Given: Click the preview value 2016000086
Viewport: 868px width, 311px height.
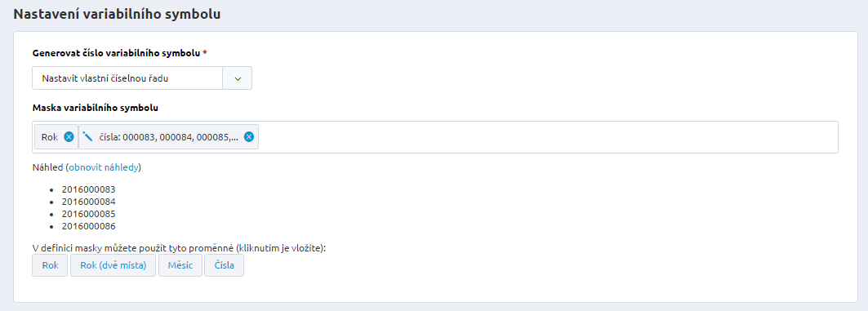Looking at the screenshot, I should pos(88,226).
